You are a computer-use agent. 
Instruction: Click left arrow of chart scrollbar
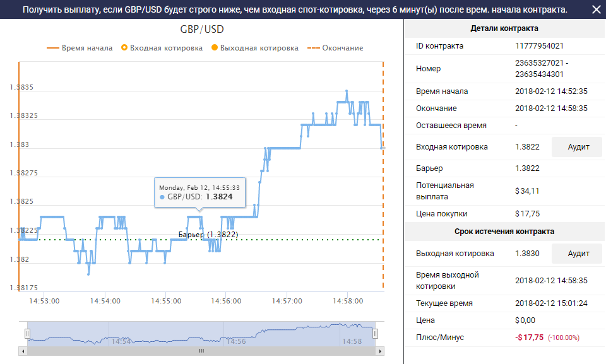pos(23,351)
